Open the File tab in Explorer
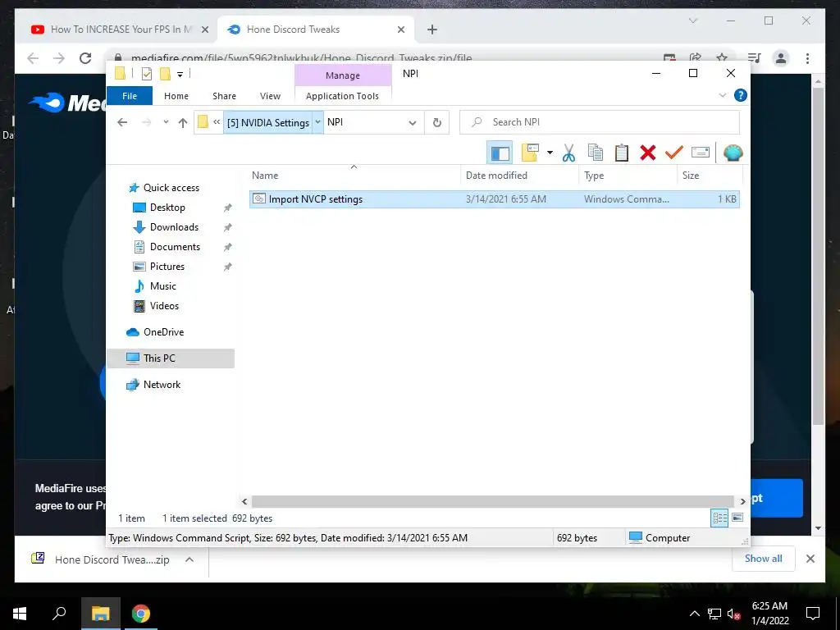Viewport: 840px width, 630px height. point(130,96)
